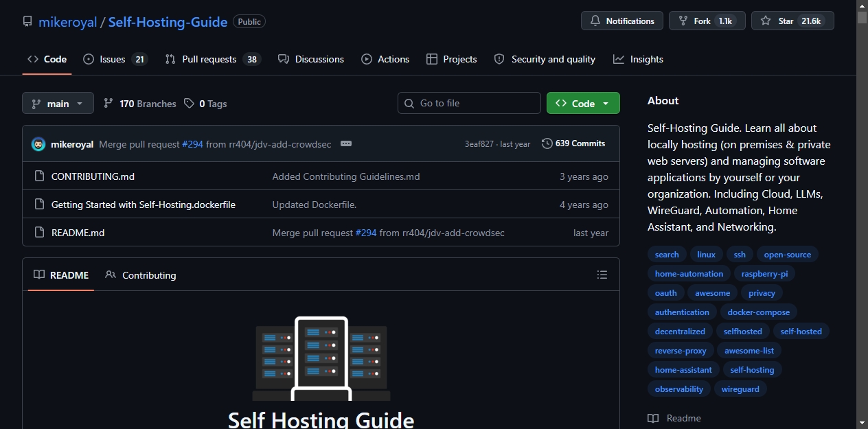Click the scrollbar down arrow
The width and height of the screenshot is (868, 429).
862,423
